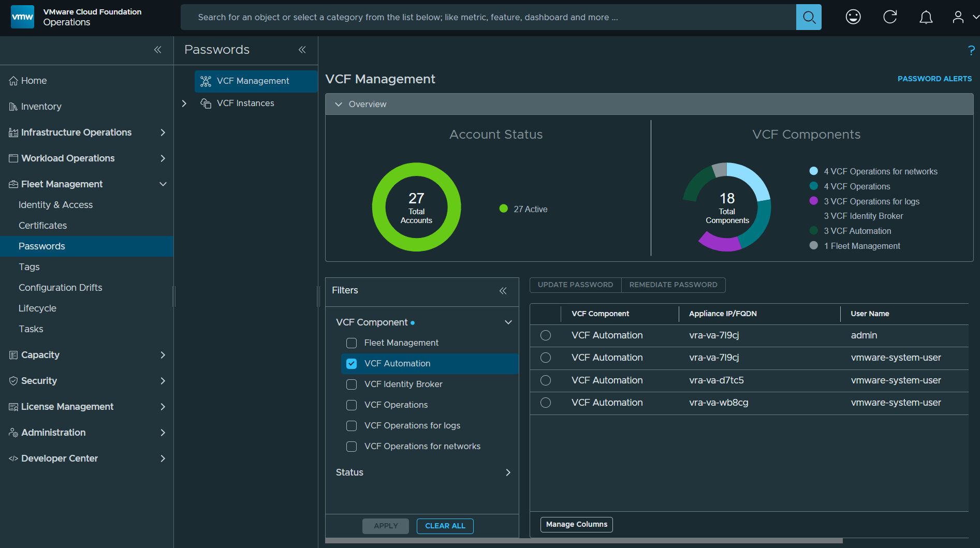Collapse the VCF Component filter group
Image resolution: width=980 pixels, height=548 pixels.
[x=508, y=322]
